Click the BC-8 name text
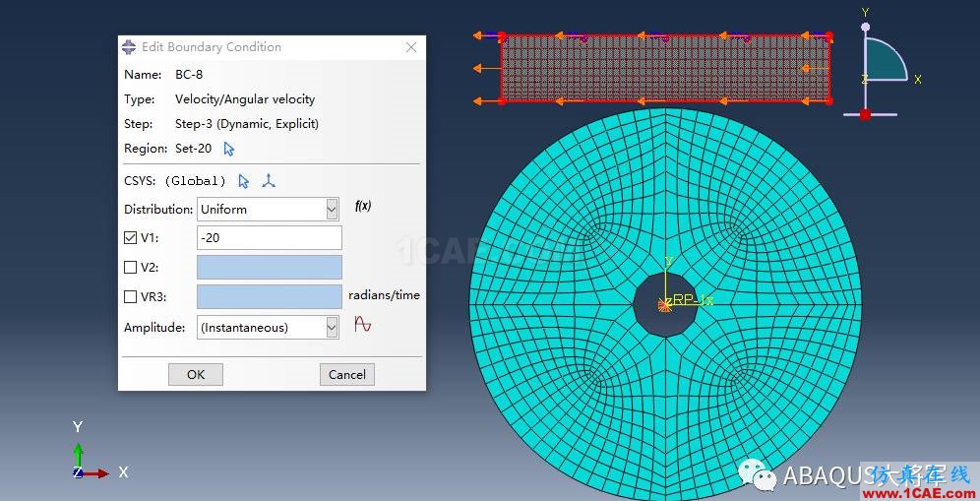980x501 pixels. [x=189, y=75]
